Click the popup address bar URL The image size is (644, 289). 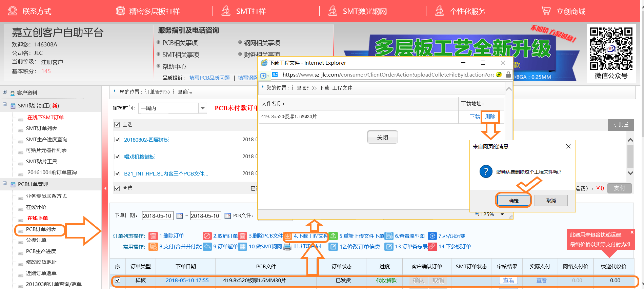[x=388, y=75]
